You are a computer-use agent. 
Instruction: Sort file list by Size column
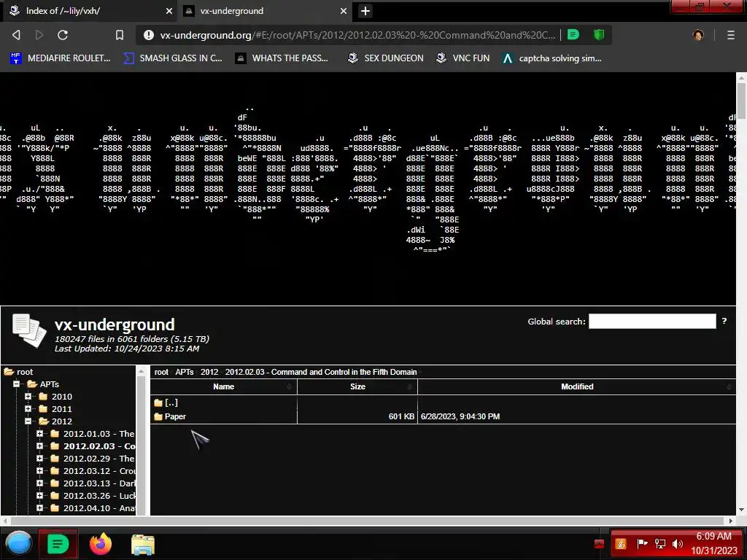click(x=357, y=386)
